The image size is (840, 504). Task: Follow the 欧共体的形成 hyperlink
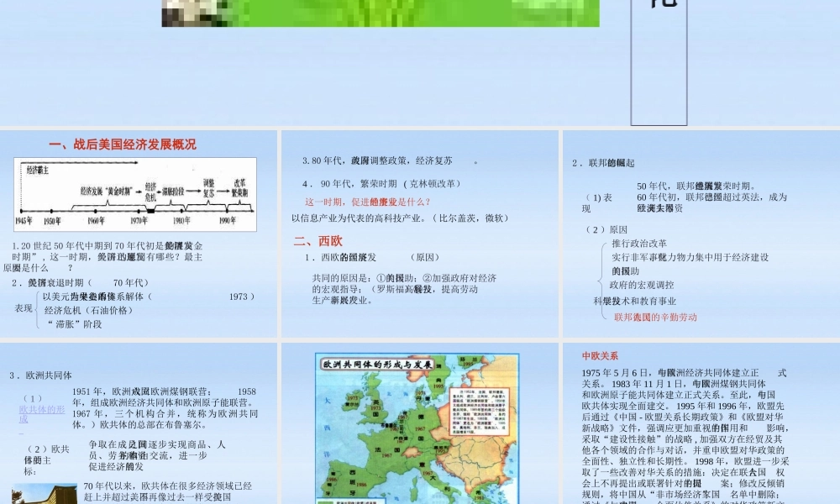click(42, 414)
